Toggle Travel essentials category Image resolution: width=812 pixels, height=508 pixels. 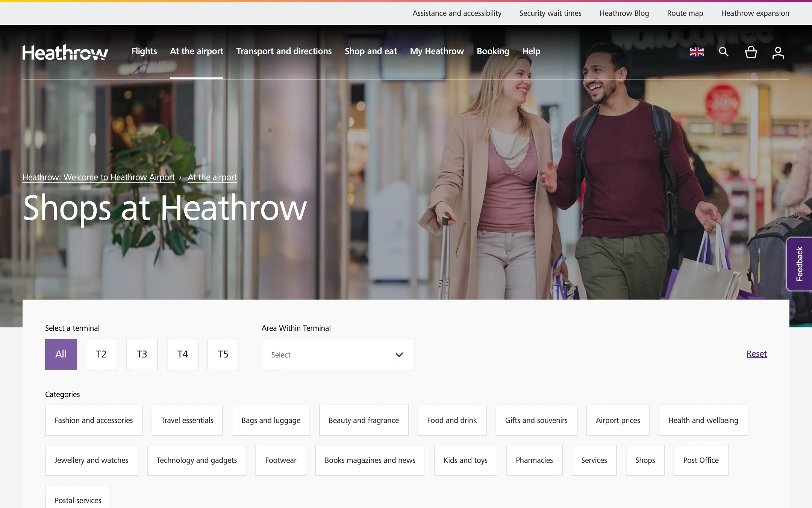(187, 420)
